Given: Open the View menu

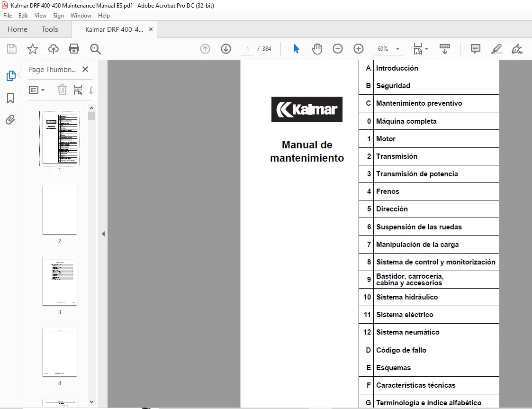Looking at the screenshot, I should coord(40,16).
